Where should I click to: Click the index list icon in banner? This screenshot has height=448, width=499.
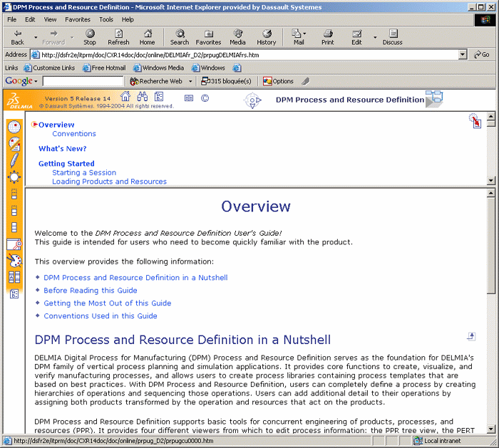click(x=159, y=96)
